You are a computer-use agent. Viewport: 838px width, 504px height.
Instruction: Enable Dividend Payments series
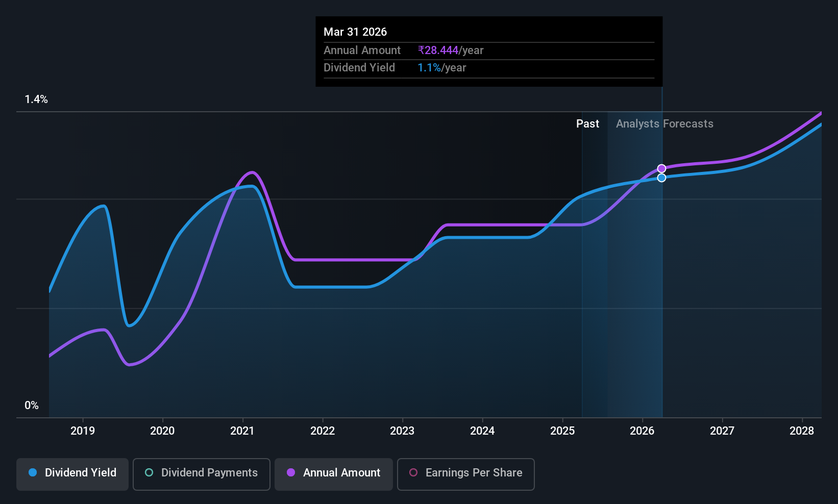click(202, 474)
